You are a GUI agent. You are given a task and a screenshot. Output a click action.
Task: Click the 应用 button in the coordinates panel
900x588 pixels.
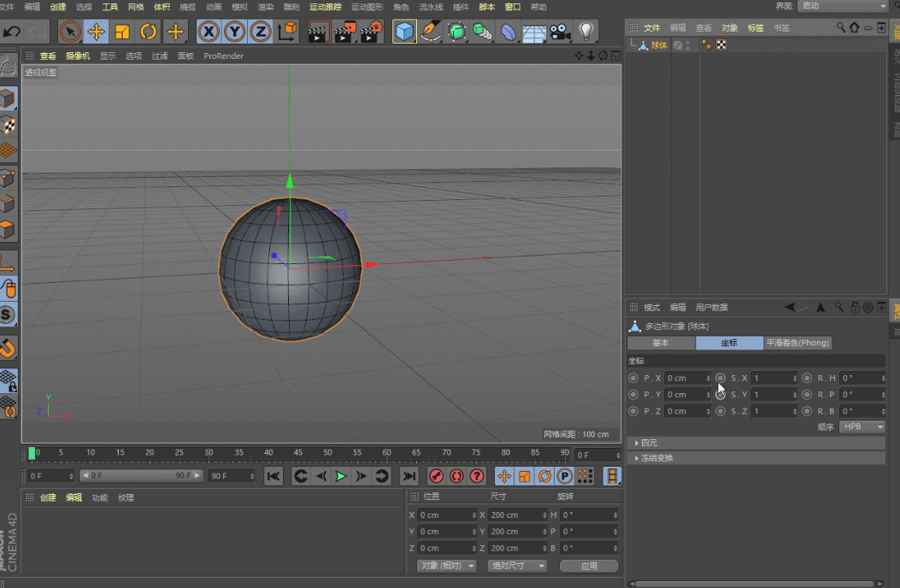(x=589, y=566)
